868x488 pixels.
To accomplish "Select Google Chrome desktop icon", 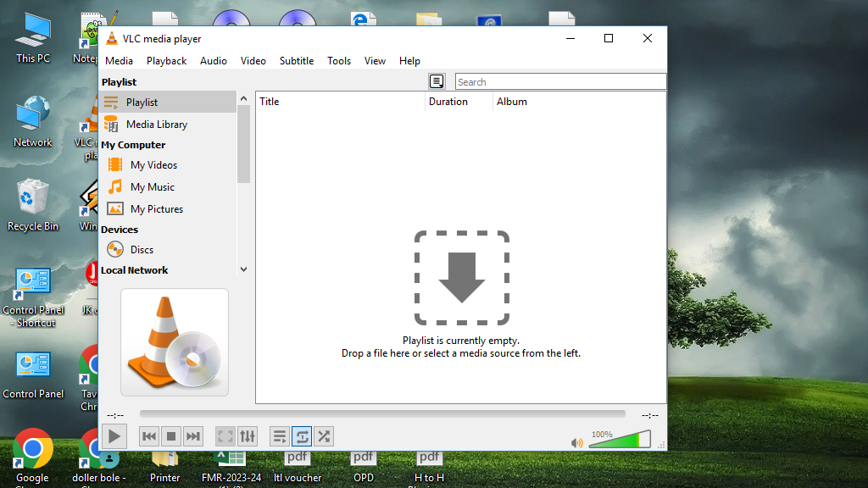I will (32, 457).
